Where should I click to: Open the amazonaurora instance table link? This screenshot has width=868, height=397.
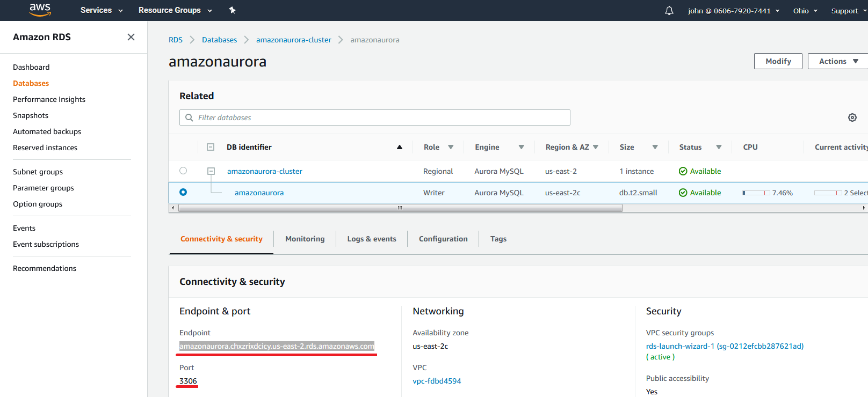pos(259,193)
